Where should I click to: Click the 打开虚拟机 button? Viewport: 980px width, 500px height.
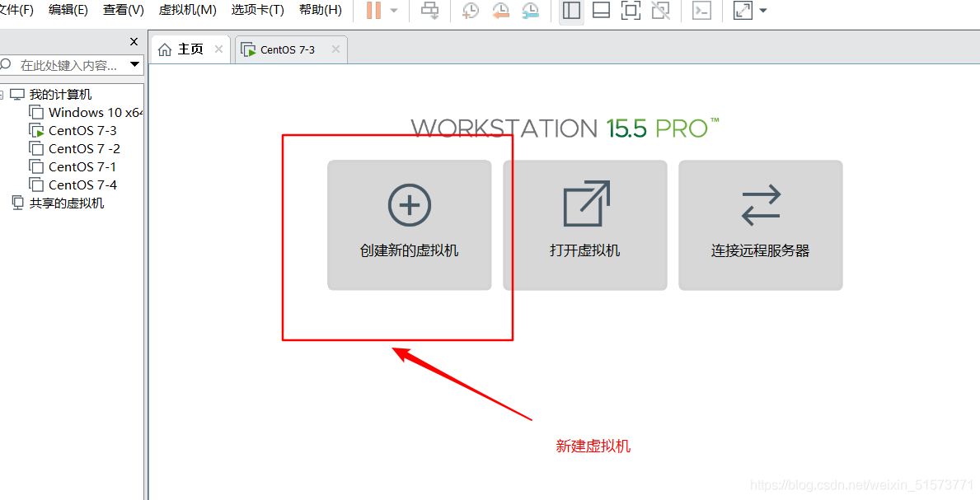(585, 225)
